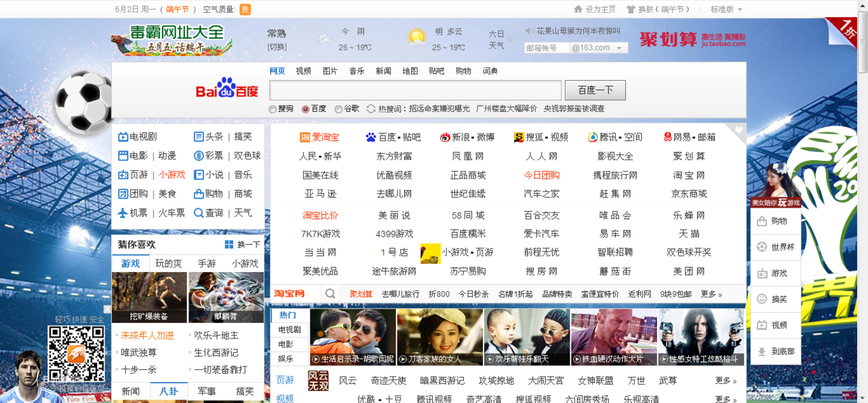This screenshot has width=868, height=403.
Task: Click the Baidu paw icon beside 百度•贴吧
Action: (370, 137)
